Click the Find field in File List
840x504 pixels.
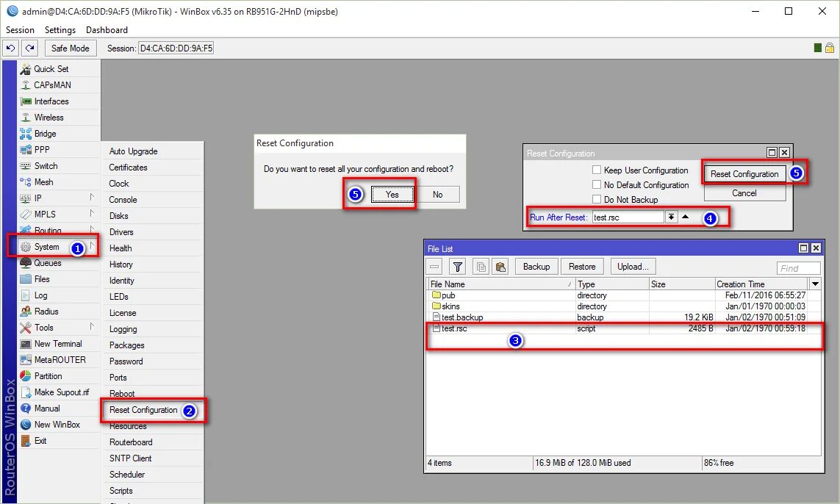click(798, 268)
